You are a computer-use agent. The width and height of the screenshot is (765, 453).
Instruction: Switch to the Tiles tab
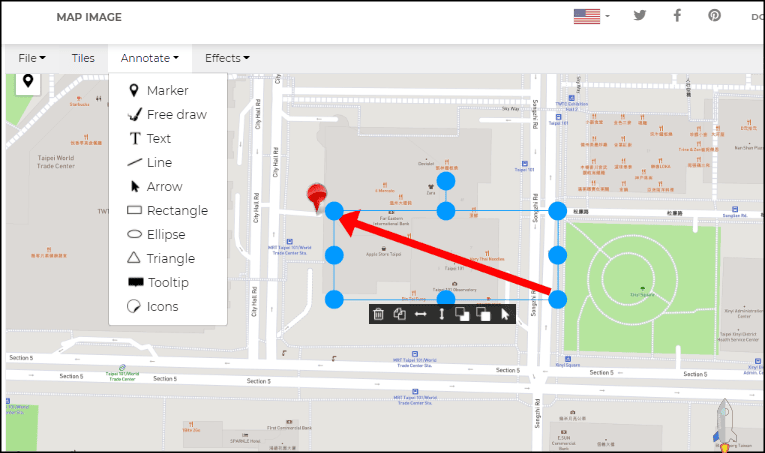[83, 58]
